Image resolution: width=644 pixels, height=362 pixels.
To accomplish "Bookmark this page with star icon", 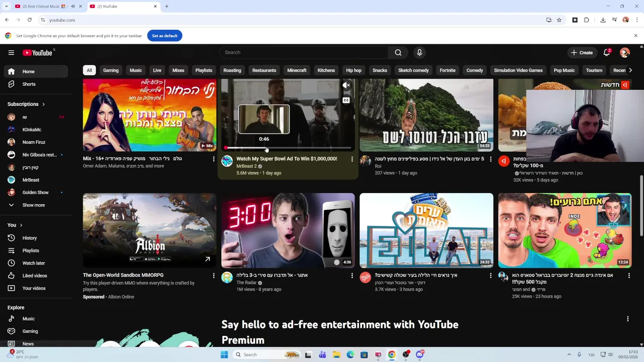I will [559, 20].
